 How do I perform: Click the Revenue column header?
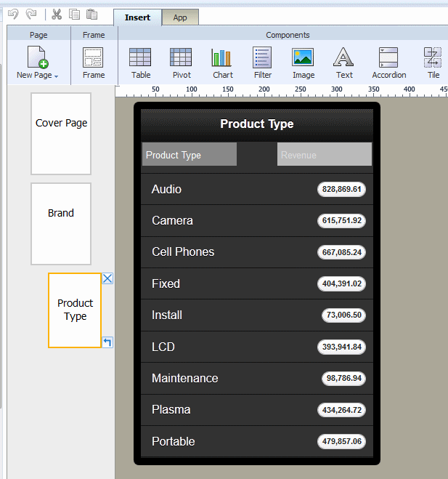pos(325,154)
